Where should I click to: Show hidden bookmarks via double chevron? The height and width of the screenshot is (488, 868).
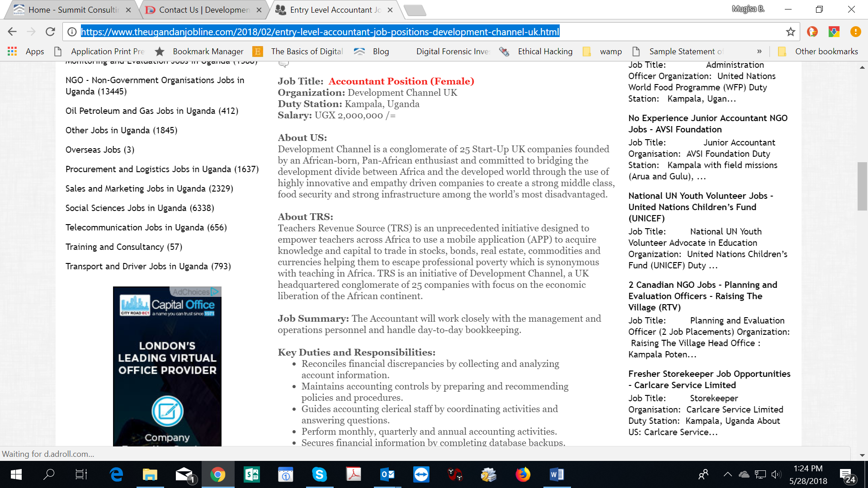click(759, 52)
